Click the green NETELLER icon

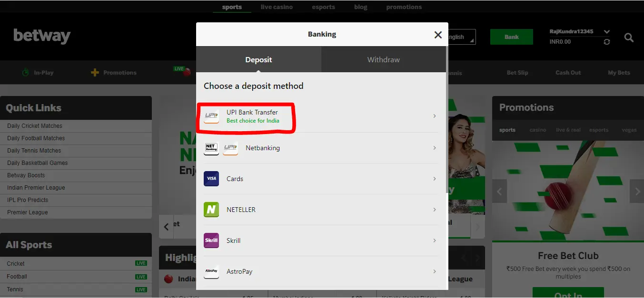click(211, 210)
